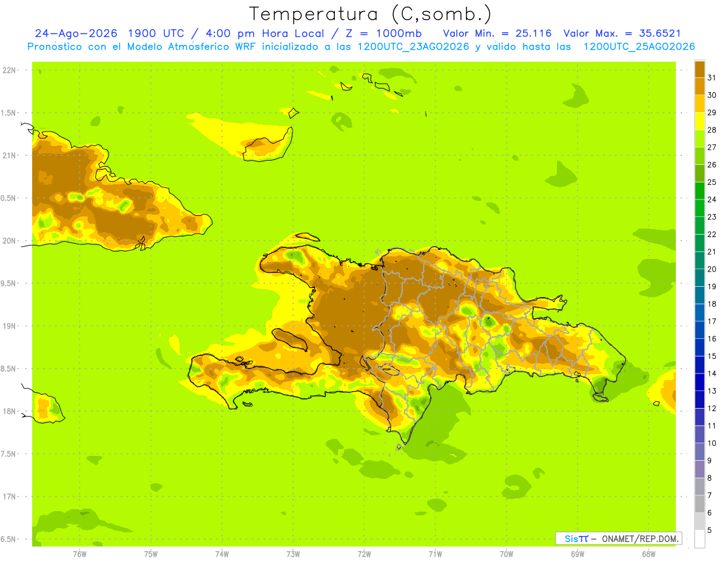Select the '1900 UTC' time text
The width and height of the screenshot is (728, 562).
tap(157, 33)
